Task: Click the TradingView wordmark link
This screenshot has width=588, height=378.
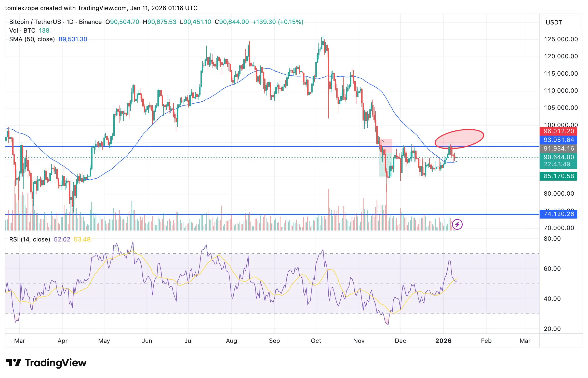Action: pos(56,362)
